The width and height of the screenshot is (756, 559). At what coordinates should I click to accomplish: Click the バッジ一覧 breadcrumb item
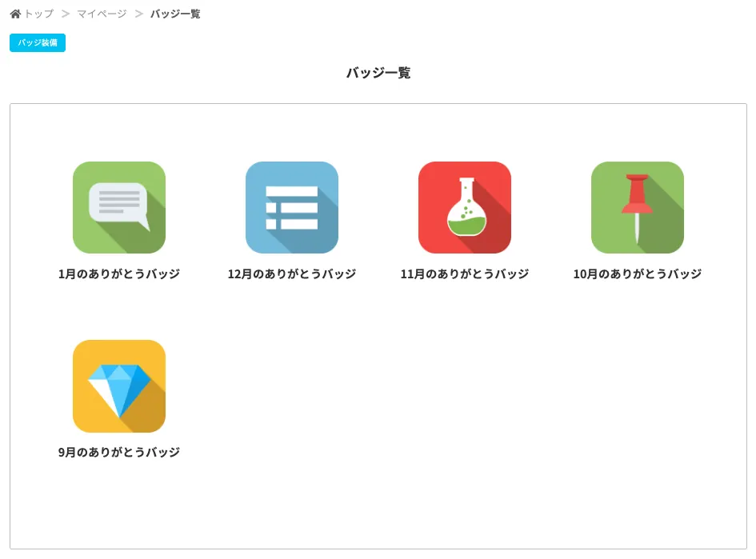click(x=175, y=14)
